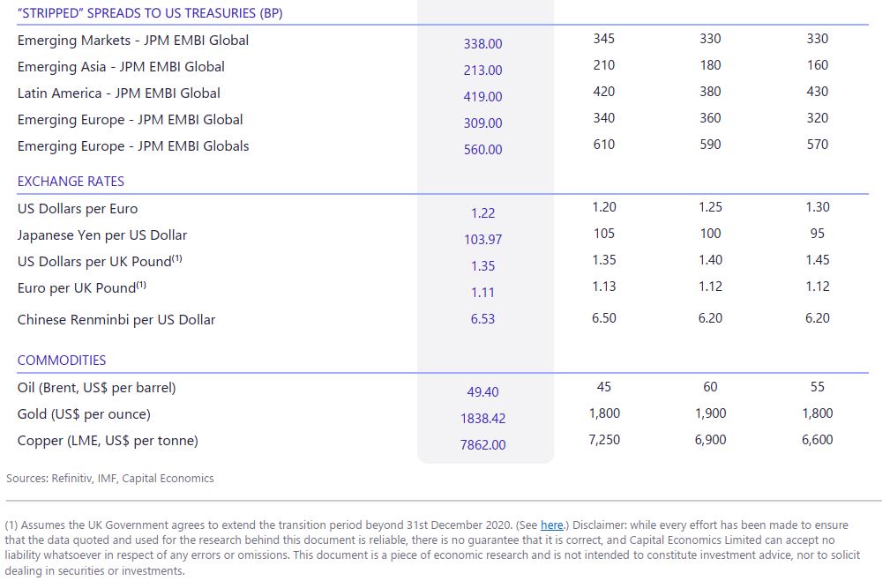Click the 'here' link in the footnote
Image resolution: width=890 pixels, height=588 pixels.
tap(551, 525)
